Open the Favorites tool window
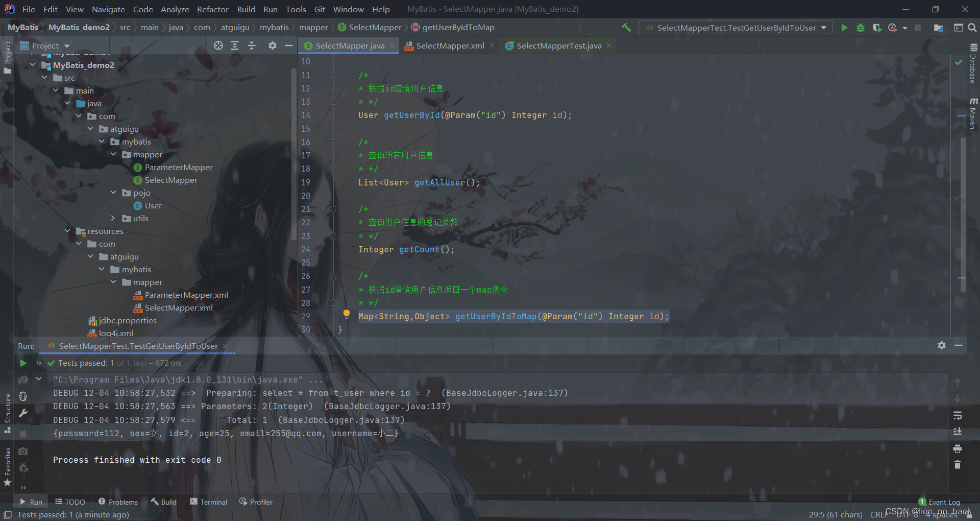Screen dimensions: 980x521 [8, 466]
